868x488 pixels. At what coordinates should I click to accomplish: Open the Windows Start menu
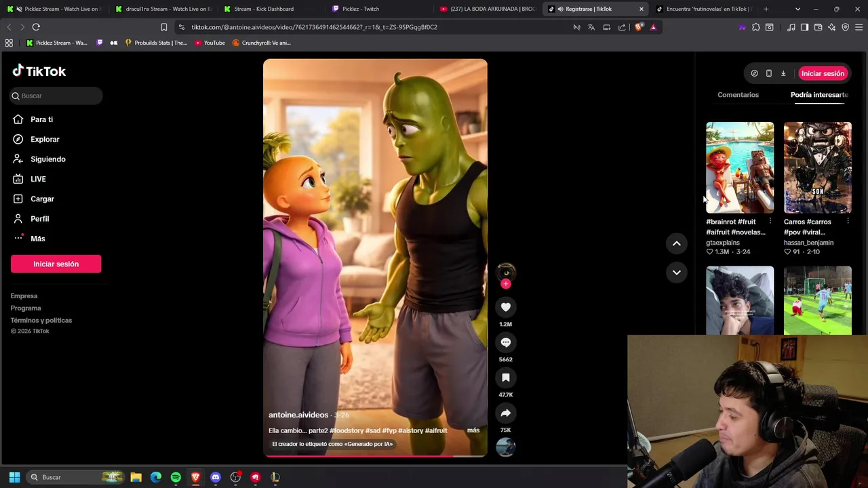pyautogui.click(x=14, y=477)
